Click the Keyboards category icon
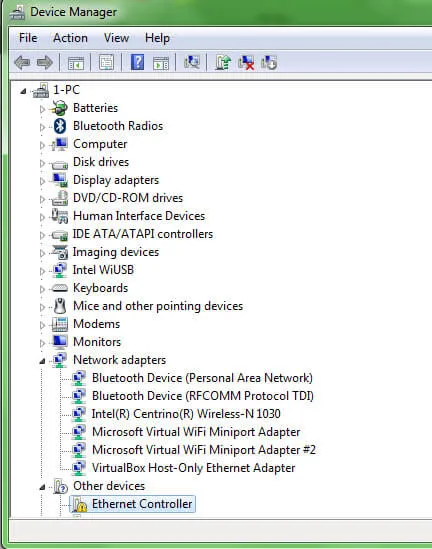This screenshot has height=549, width=432. pyautogui.click(x=60, y=288)
